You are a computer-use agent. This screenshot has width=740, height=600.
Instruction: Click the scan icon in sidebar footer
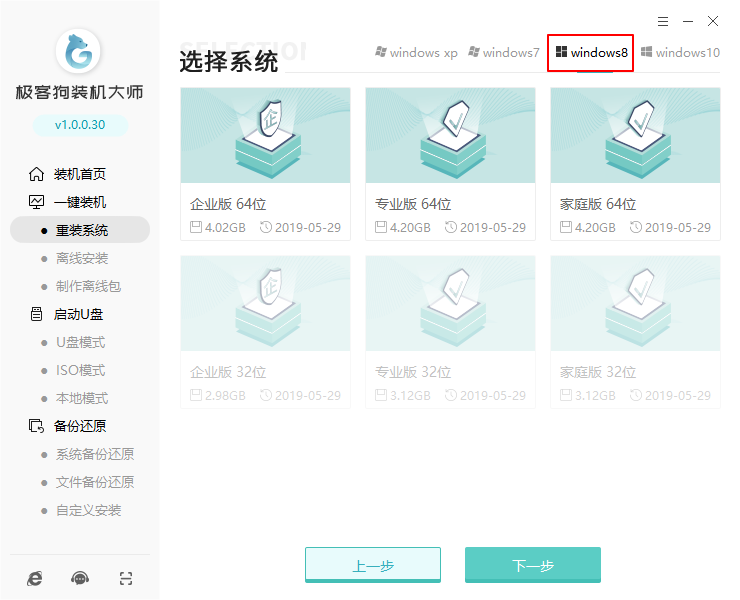coord(125,578)
